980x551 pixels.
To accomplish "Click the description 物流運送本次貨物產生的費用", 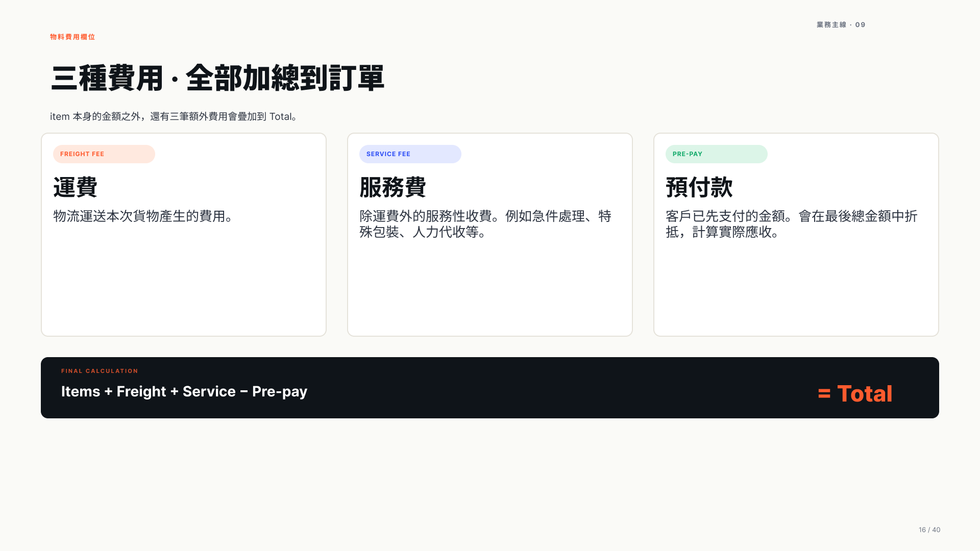I will [x=143, y=216].
